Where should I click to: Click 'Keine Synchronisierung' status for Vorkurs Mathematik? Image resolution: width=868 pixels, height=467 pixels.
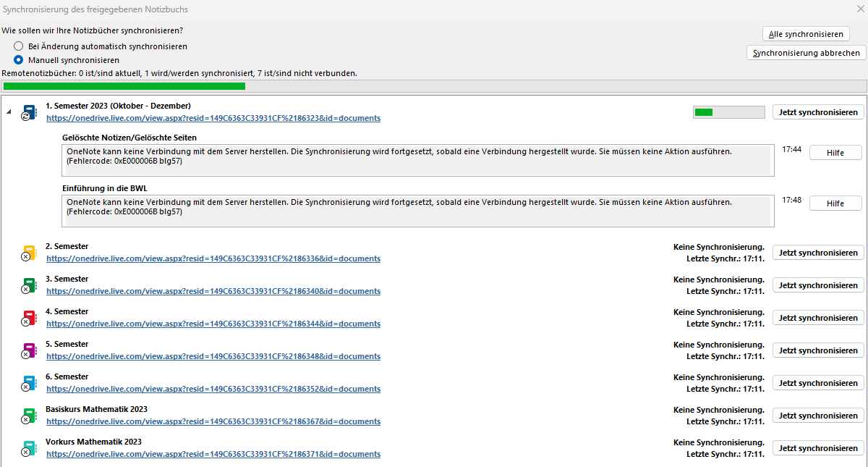(x=719, y=442)
